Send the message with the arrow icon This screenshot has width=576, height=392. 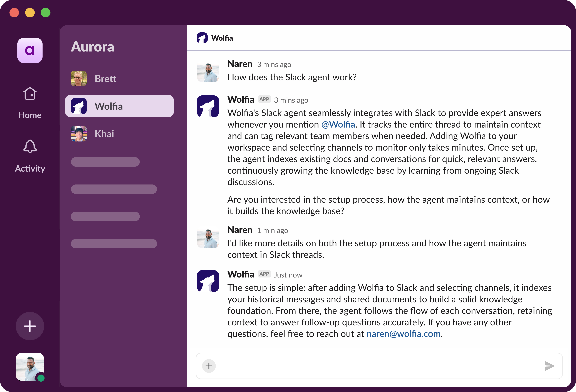(549, 366)
